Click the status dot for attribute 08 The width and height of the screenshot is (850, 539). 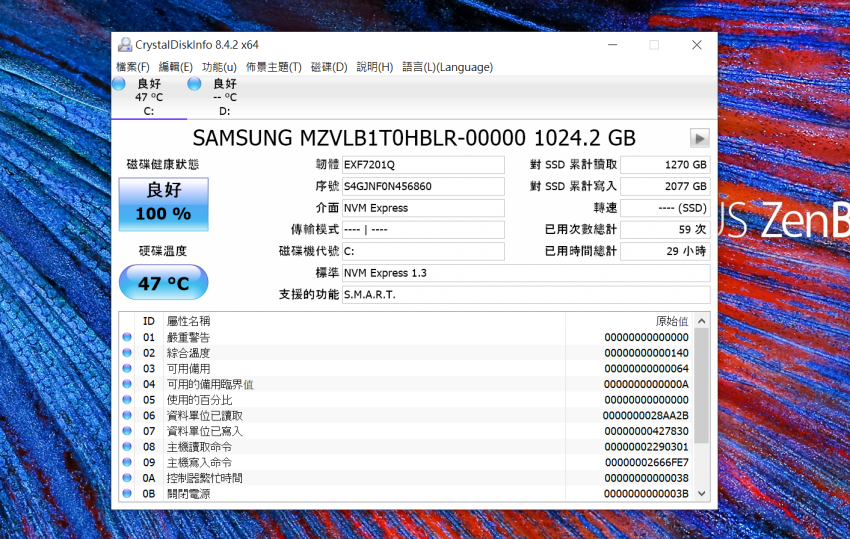pos(127,447)
